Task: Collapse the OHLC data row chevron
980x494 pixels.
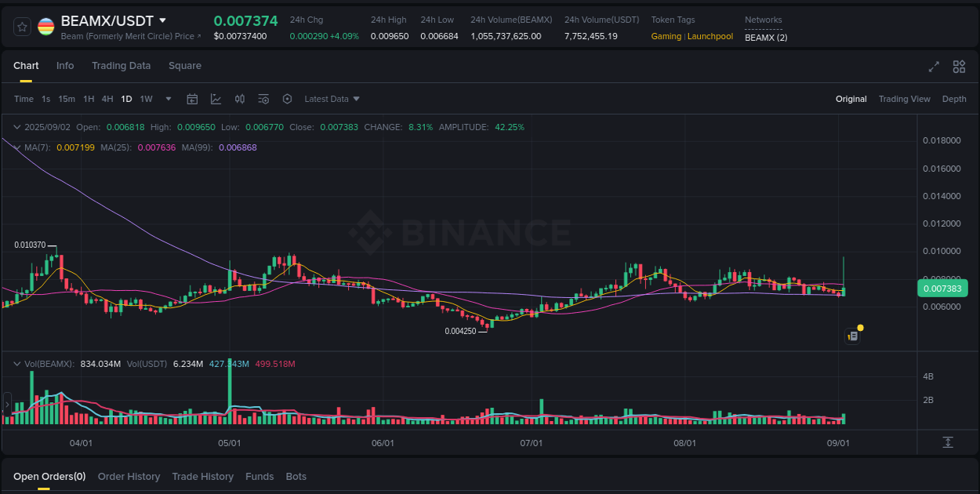Action: (17, 126)
